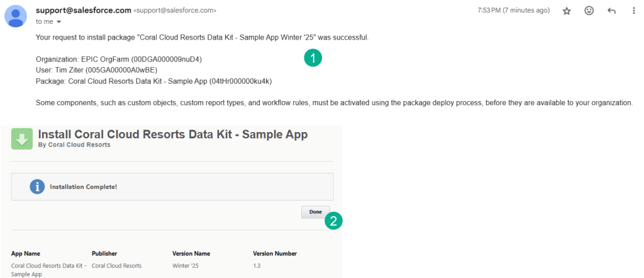Click the sender's profile avatar
This screenshot has width=644, height=278.
(16, 16)
